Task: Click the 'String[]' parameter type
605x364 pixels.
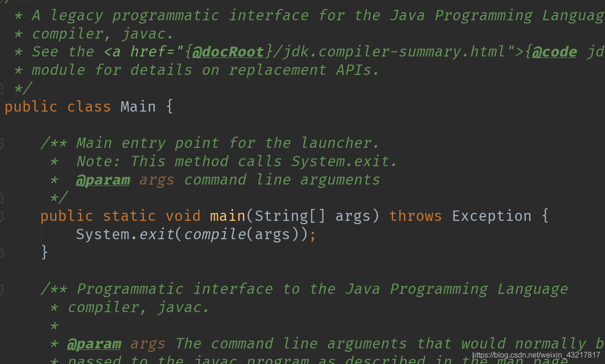Action: pyautogui.click(x=290, y=216)
